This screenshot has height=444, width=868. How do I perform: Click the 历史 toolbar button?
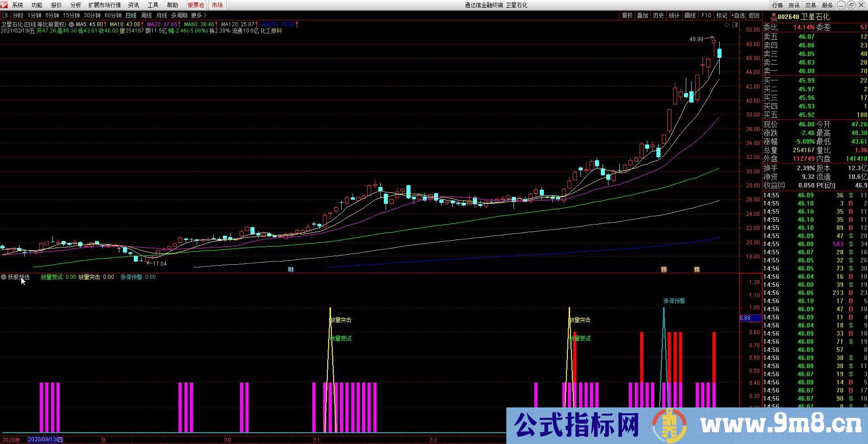(x=658, y=15)
